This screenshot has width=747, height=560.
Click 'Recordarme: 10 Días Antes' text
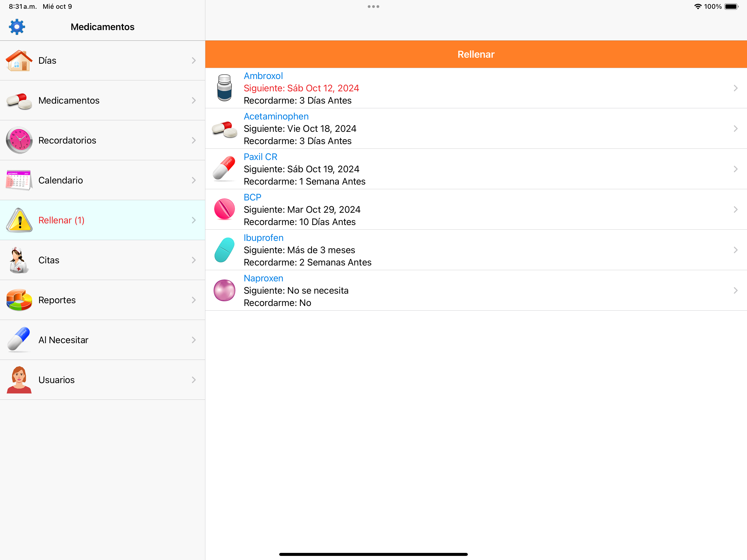point(300,222)
